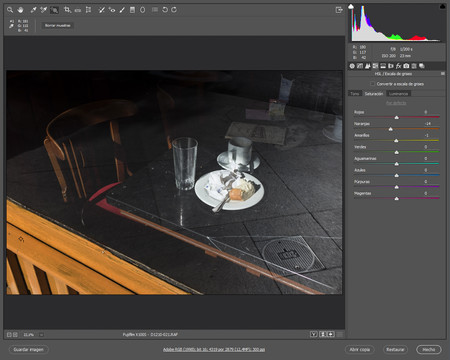
Task: Click Borrar muestras button
Action: 58,26
